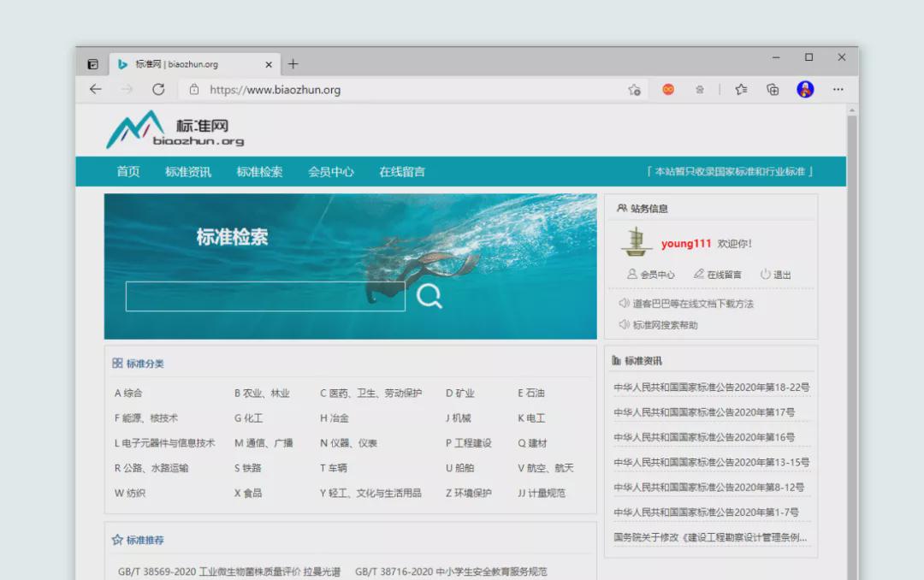Click the lock icon in the address bar

point(194,90)
